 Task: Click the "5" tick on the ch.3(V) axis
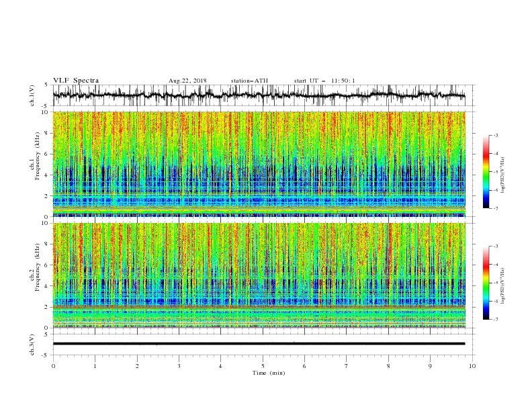tap(46, 334)
